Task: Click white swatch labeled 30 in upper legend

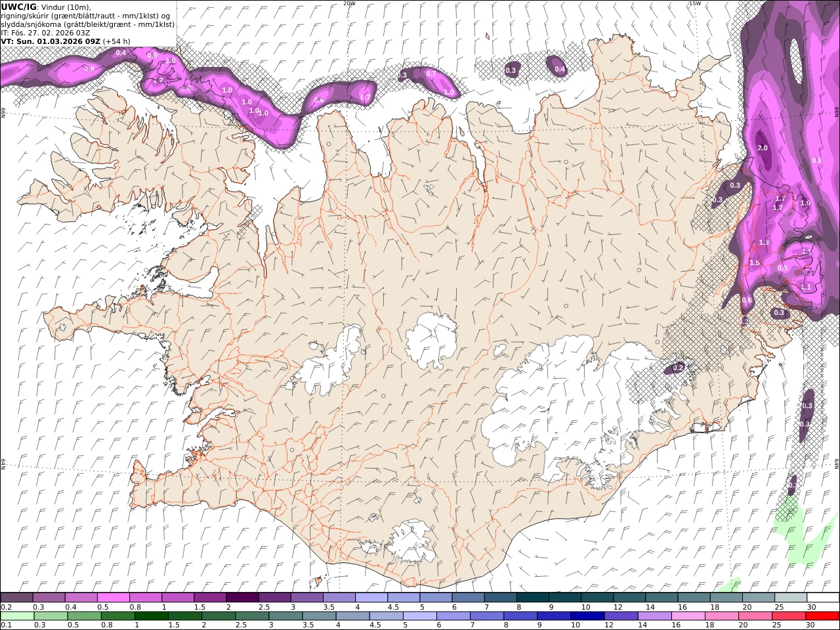Action: [823, 598]
